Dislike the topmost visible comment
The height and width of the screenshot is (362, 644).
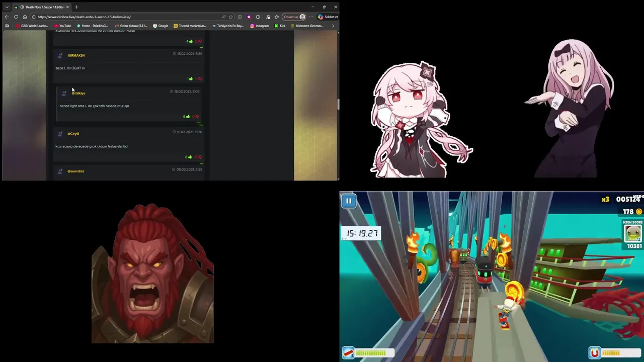199,41
